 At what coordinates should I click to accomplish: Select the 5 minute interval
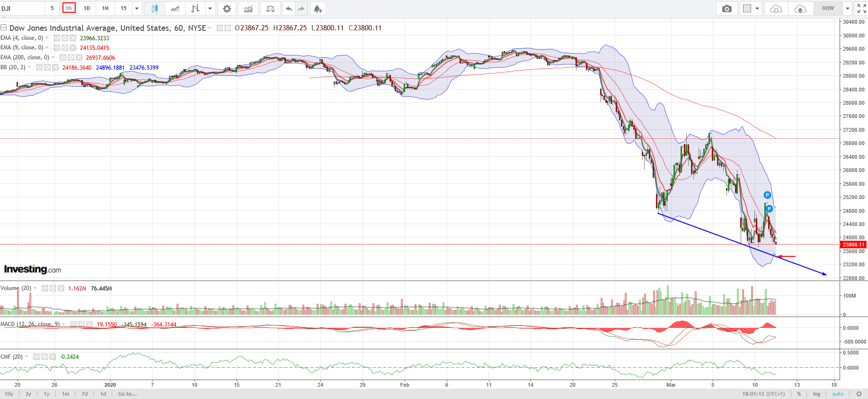coord(52,9)
